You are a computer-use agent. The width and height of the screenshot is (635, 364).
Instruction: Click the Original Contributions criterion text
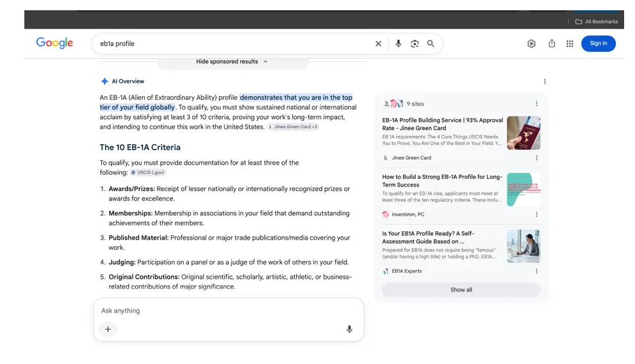[230, 282]
